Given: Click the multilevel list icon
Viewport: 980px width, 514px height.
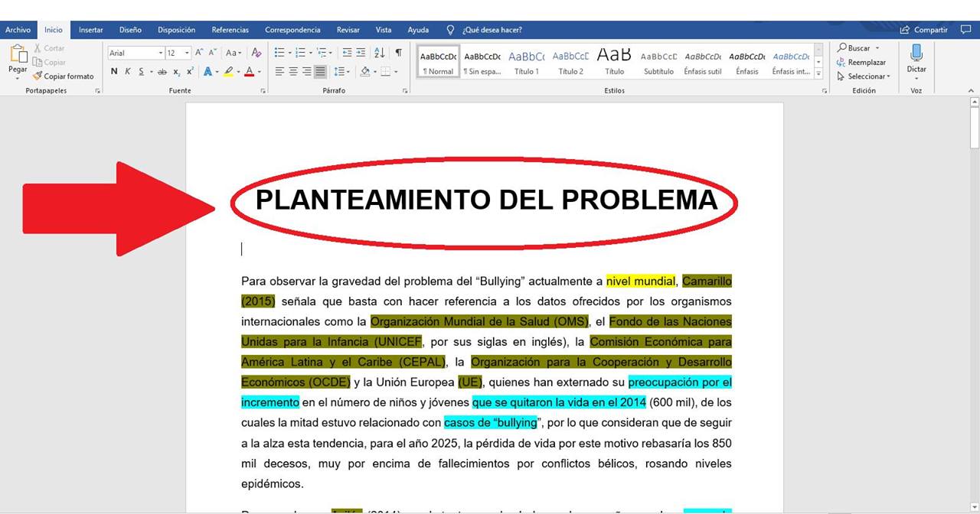Looking at the screenshot, I should (x=322, y=53).
